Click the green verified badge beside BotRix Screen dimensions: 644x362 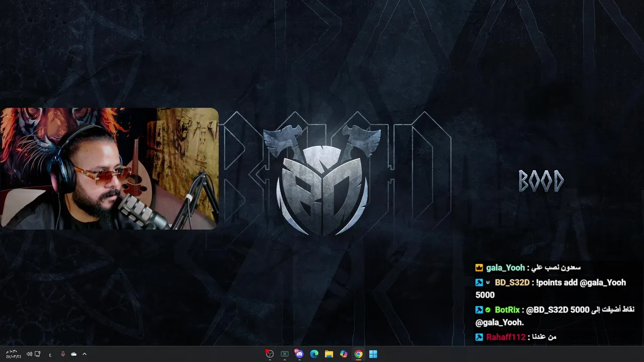[x=488, y=310]
